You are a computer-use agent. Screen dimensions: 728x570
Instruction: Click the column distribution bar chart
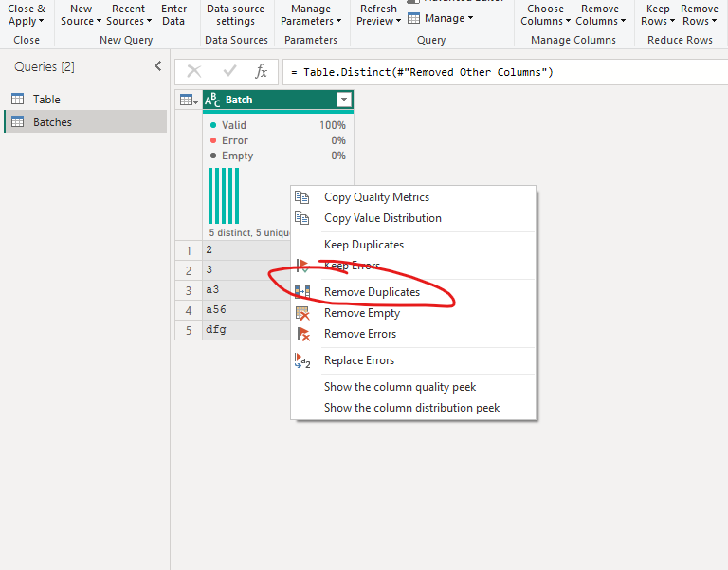click(x=224, y=195)
